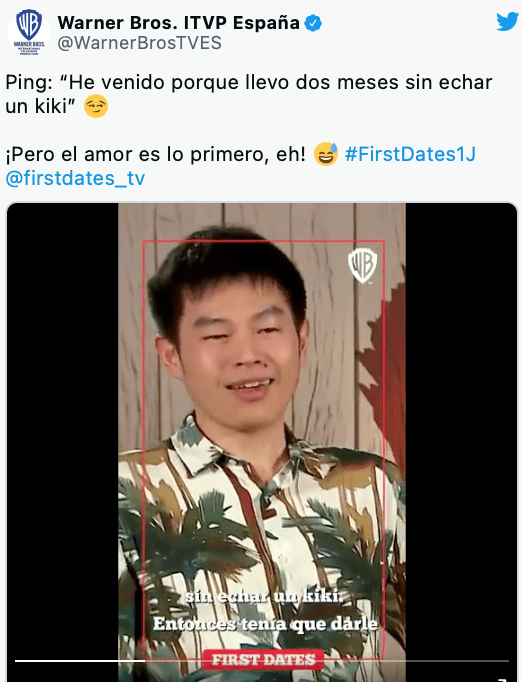Screen dimensions: 522x682
Task: Click the "Entonces tenía que darle" subtitle
Action: (x=265, y=624)
